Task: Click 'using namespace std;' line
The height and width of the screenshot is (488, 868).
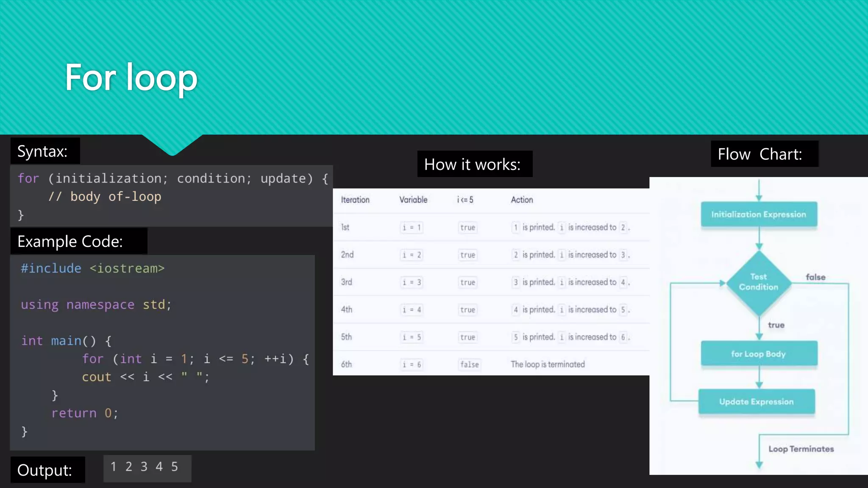Action: 96,305
